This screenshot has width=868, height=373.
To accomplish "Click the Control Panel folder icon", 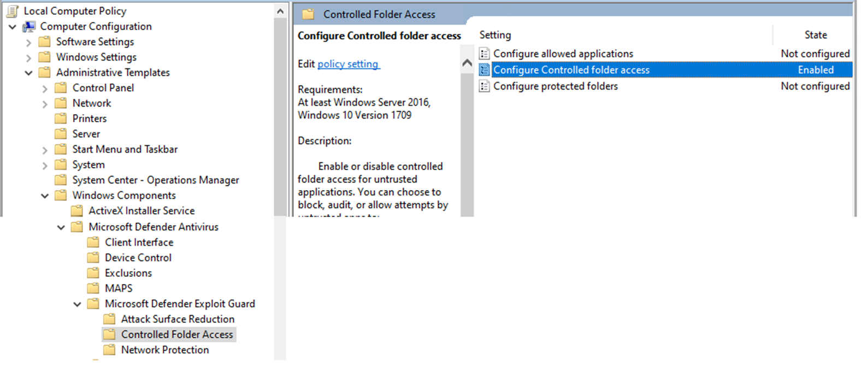I will pyautogui.click(x=61, y=87).
